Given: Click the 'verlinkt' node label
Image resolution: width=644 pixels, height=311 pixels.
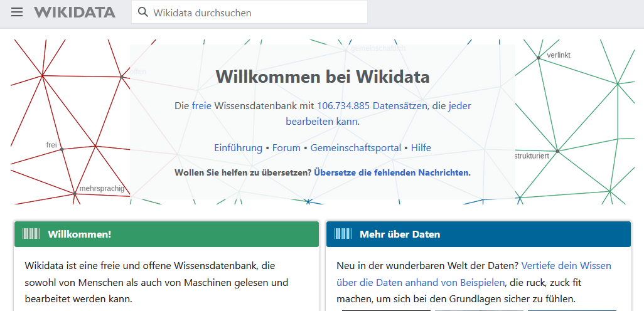Looking at the screenshot, I should click(x=559, y=55).
